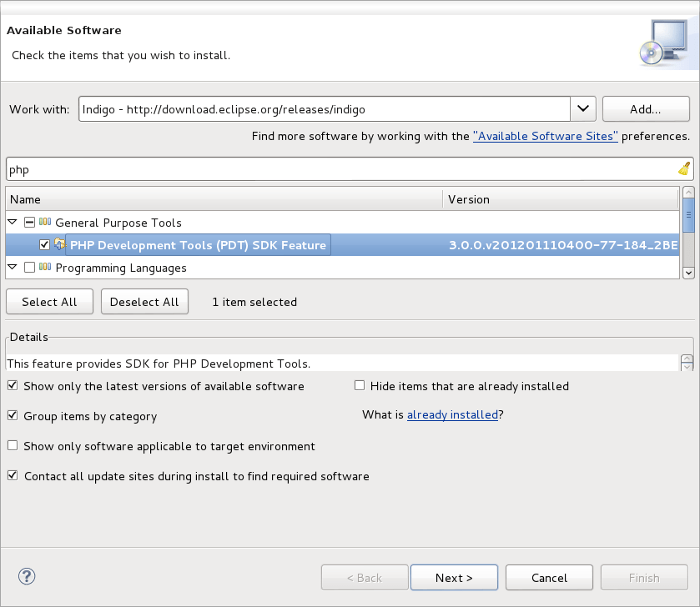Toggle Contact all update sites during install
The height and width of the screenshot is (607, 700).
13,475
